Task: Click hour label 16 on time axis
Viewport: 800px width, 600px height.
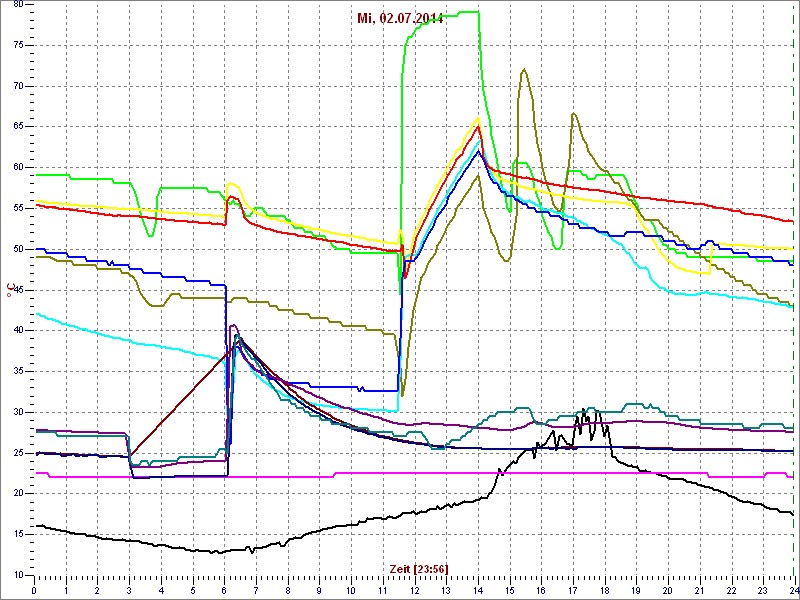Action: tap(540, 590)
